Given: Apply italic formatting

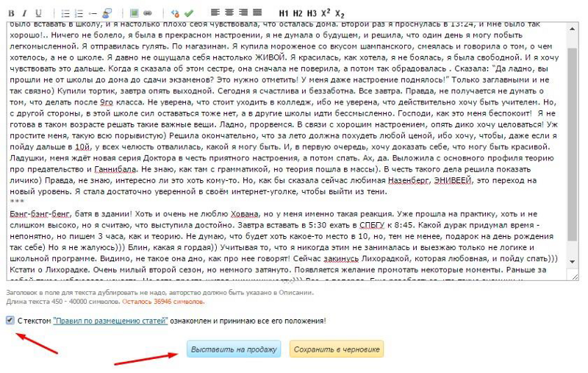Looking at the screenshot, I should pos(24,13).
